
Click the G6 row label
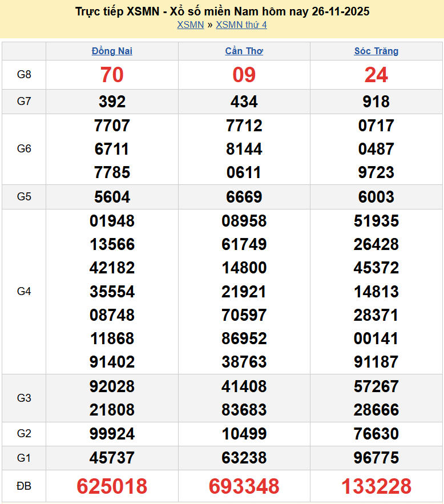[24, 149]
